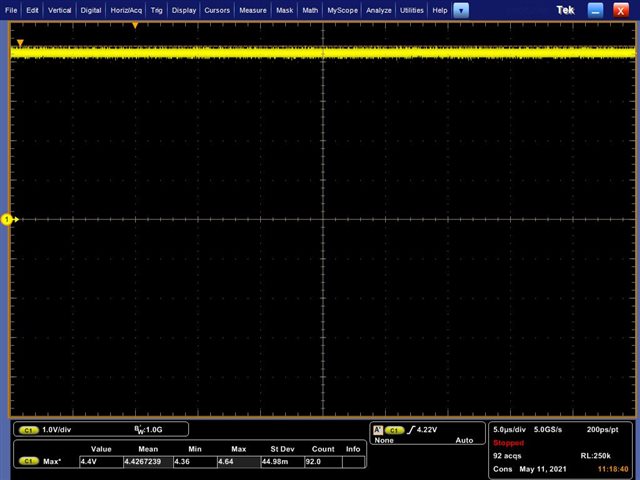Select the trigger level marker on waveform
640x480 pixels.
click(x=20, y=42)
